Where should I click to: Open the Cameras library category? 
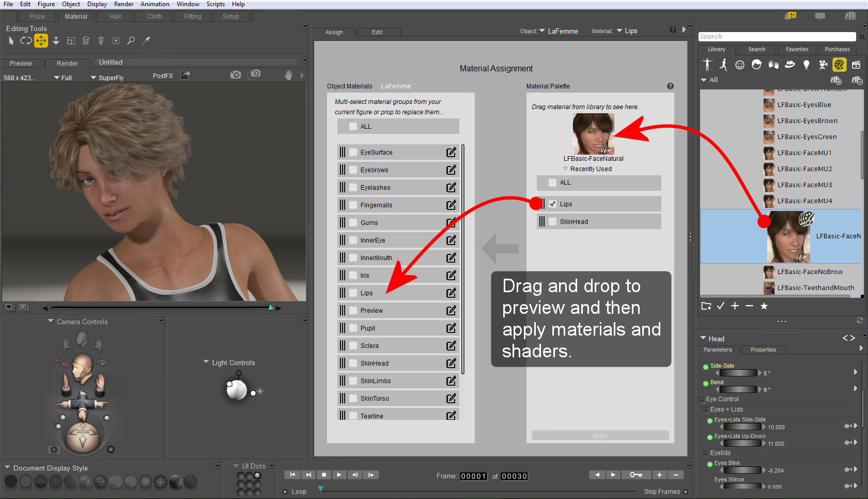tap(823, 65)
